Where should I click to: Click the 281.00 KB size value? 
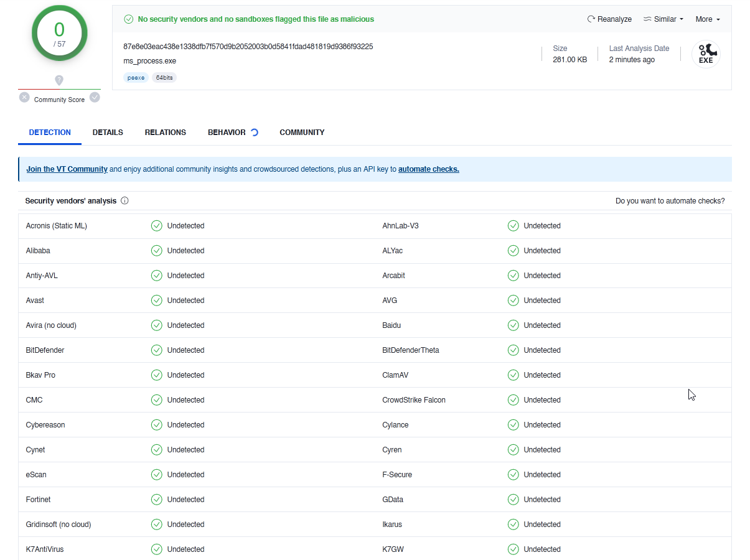pyautogui.click(x=570, y=60)
